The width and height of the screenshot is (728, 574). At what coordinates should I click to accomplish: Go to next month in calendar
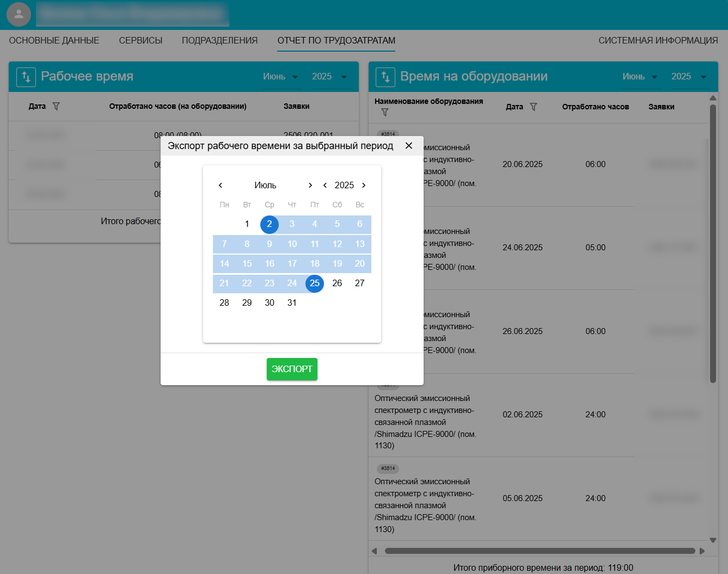pyautogui.click(x=310, y=186)
